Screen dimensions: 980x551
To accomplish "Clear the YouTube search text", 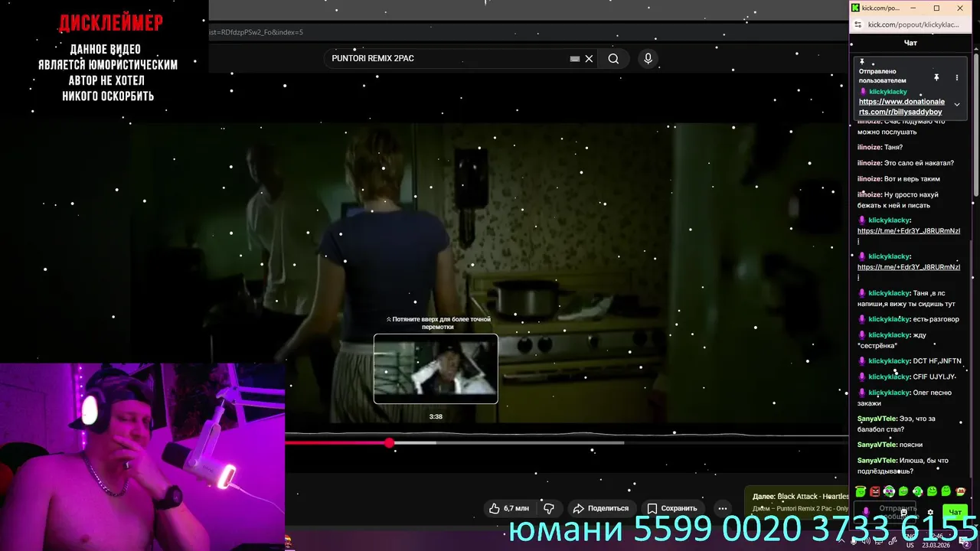I will click(589, 59).
